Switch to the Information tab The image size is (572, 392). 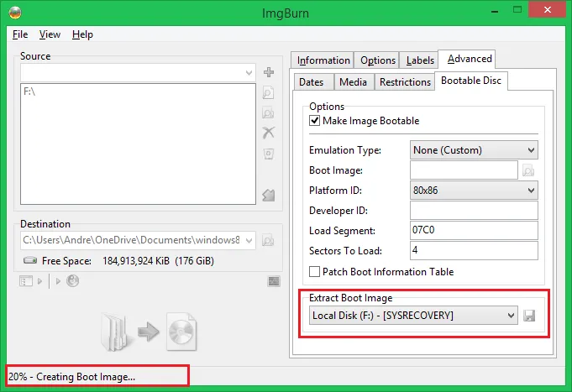click(x=323, y=60)
